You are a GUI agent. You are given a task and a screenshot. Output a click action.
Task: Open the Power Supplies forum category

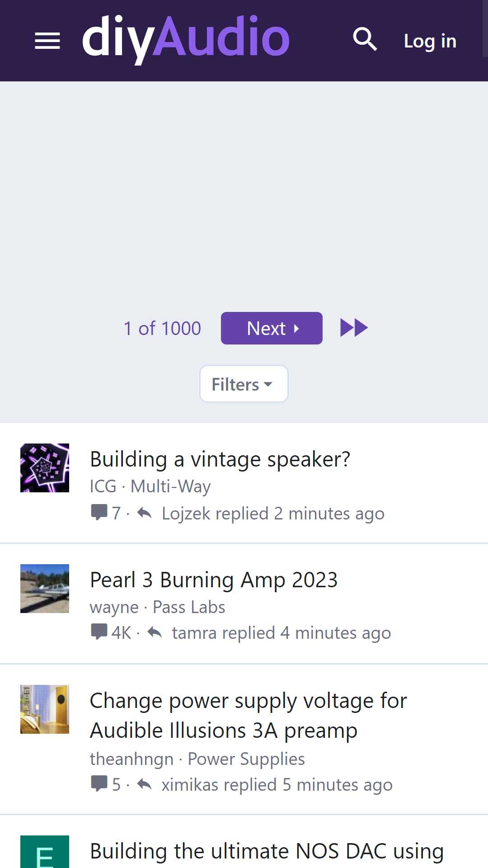pyautogui.click(x=246, y=759)
